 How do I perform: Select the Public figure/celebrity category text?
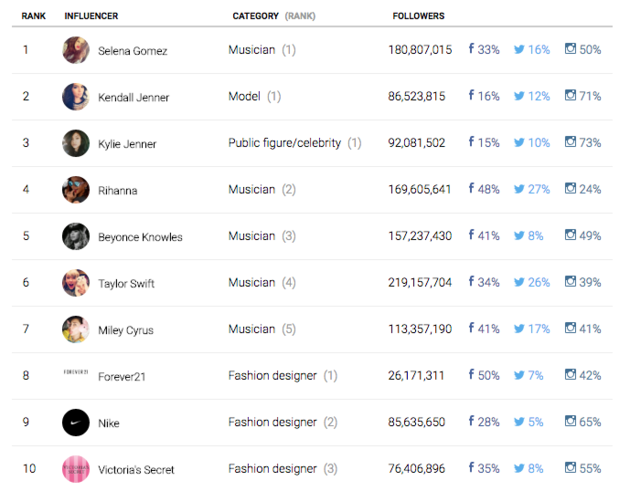coord(284,143)
